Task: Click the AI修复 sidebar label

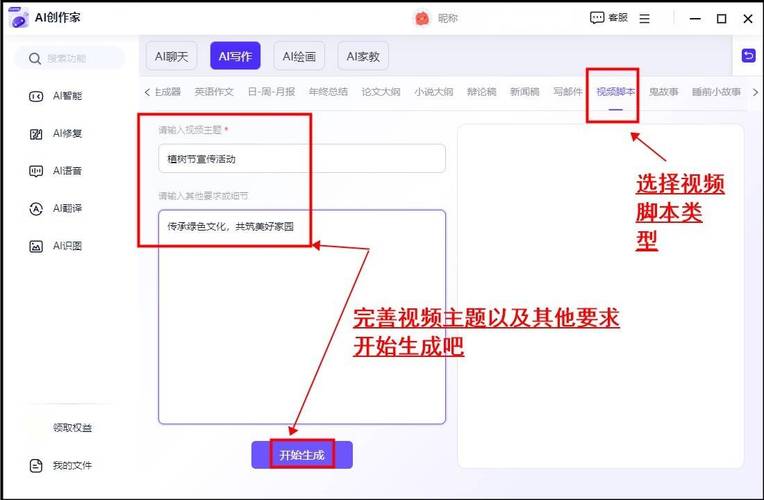Action: tap(67, 134)
